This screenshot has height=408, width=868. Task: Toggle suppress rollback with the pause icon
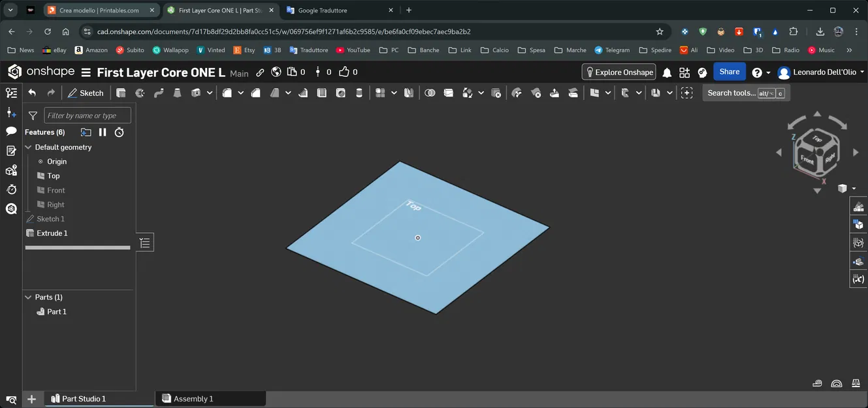[103, 132]
